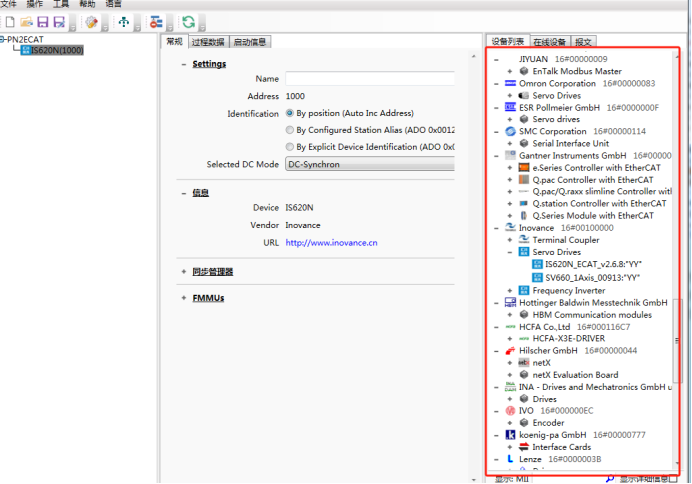Click the Interface Cards red arrows icon

click(x=524, y=446)
